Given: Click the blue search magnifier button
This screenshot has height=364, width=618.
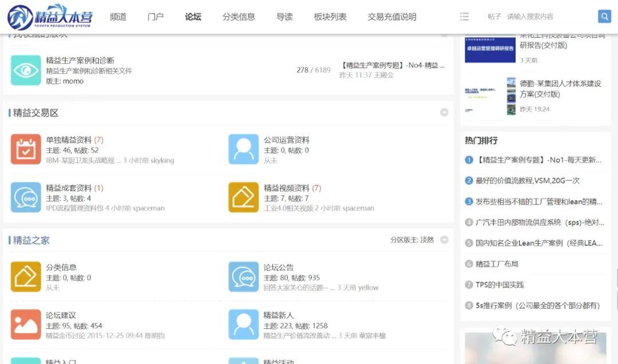Looking at the screenshot, I should click(x=604, y=16).
